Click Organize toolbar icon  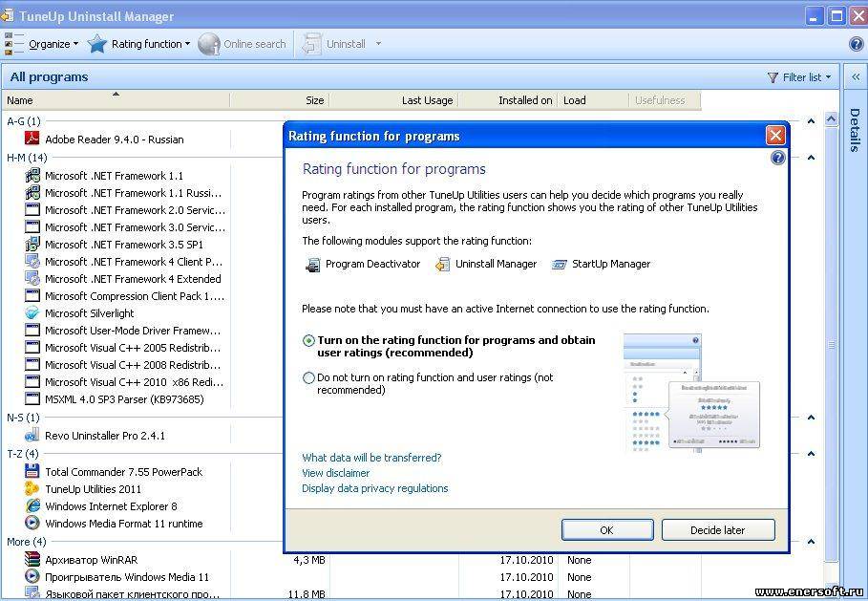(x=13, y=44)
